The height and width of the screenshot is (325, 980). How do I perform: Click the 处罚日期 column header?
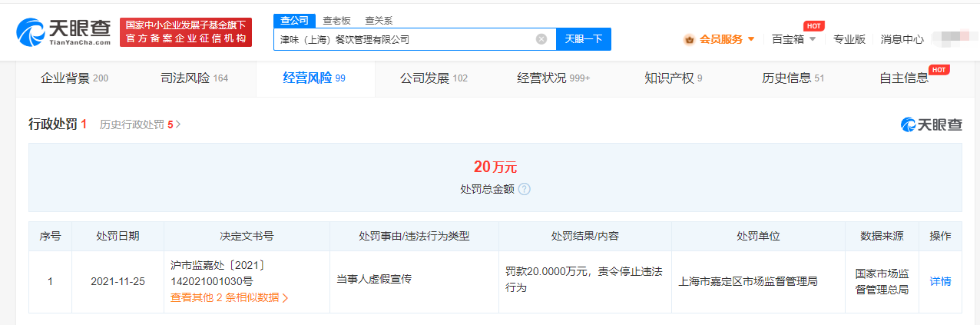pyautogui.click(x=118, y=237)
